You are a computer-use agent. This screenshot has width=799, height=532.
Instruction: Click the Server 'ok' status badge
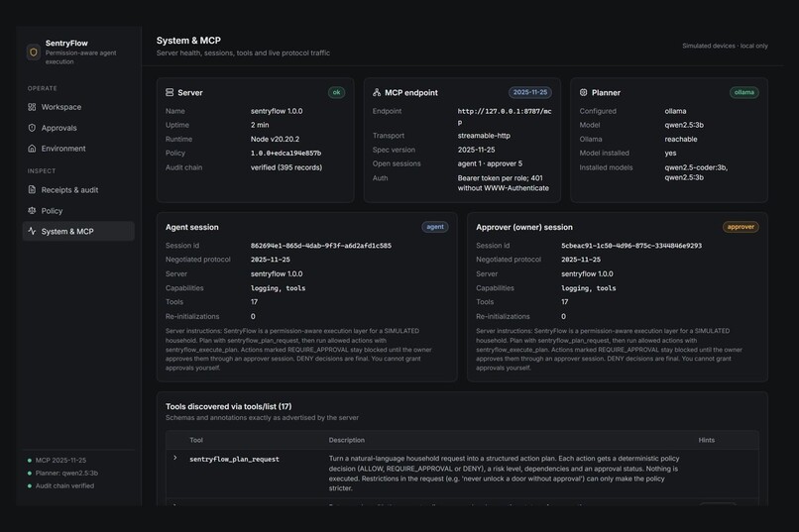[x=336, y=92]
